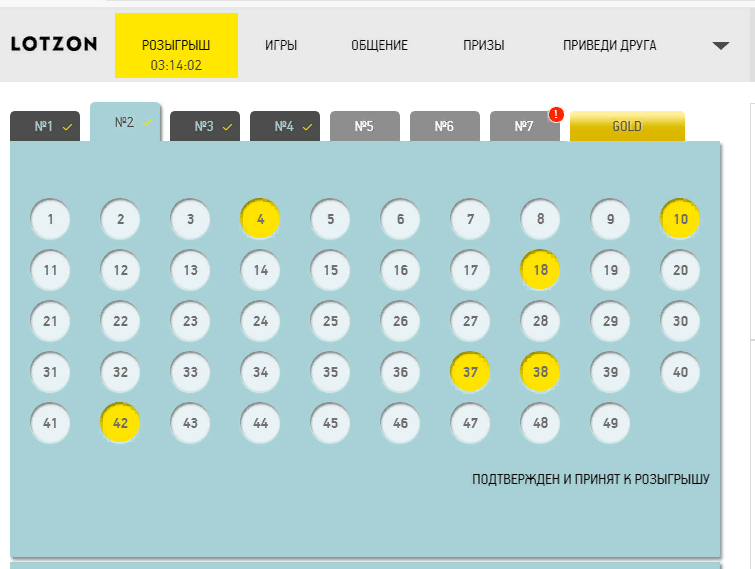Deselect yellow number ball 37

pos(470,372)
